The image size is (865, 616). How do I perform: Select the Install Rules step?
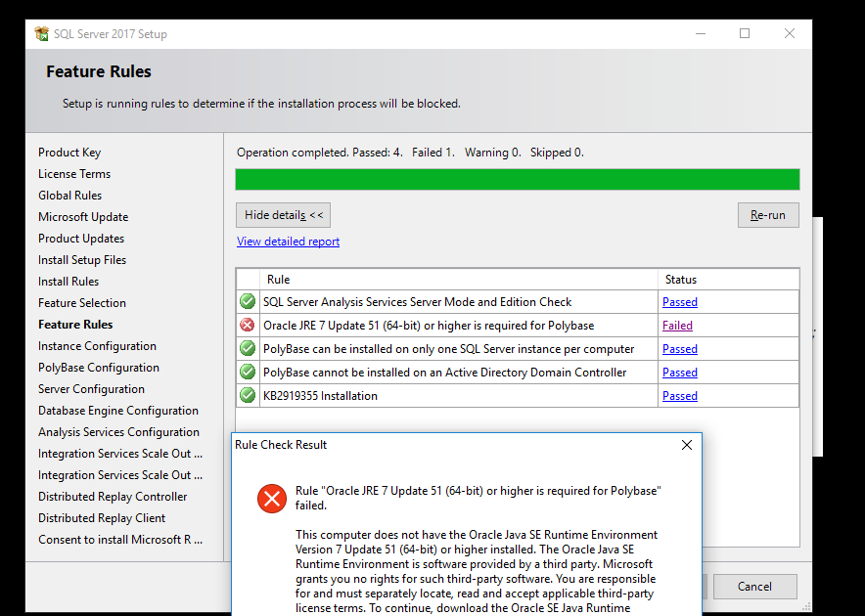68,282
